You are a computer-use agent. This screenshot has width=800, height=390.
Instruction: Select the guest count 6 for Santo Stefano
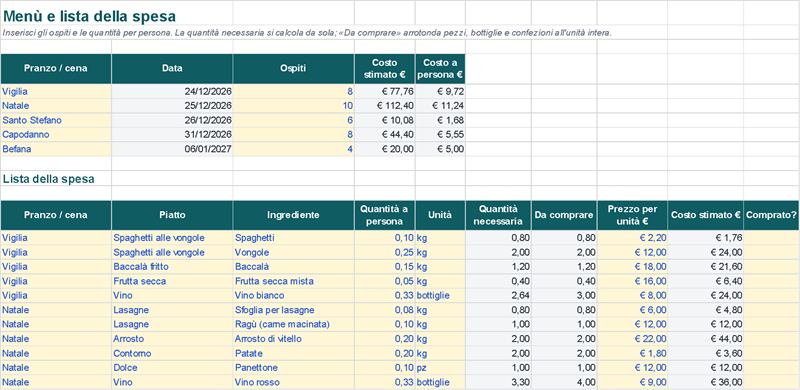pos(293,120)
